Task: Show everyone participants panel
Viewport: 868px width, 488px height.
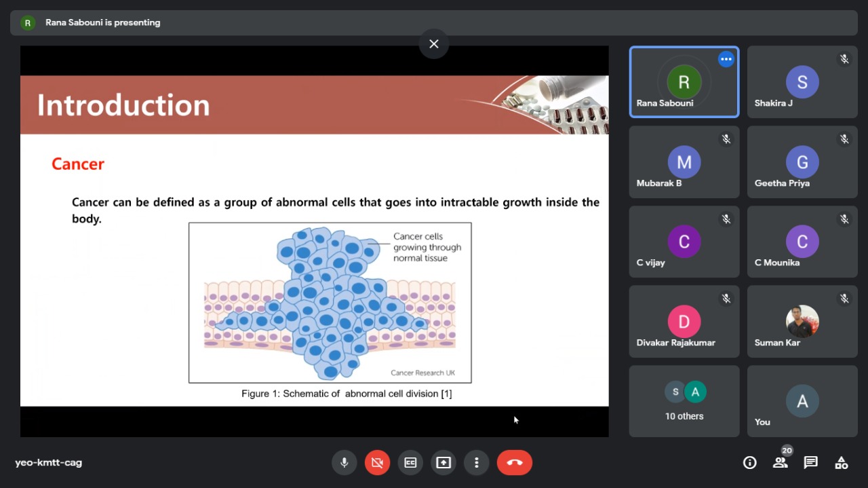Action: point(780,463)
